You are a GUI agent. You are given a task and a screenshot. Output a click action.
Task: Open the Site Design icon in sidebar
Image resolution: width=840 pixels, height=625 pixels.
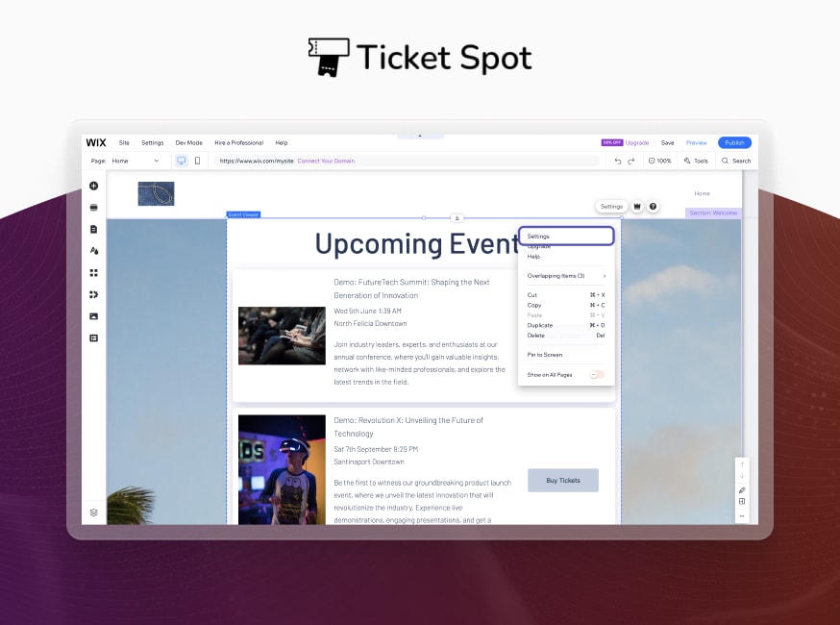click(x=94, y=250)
